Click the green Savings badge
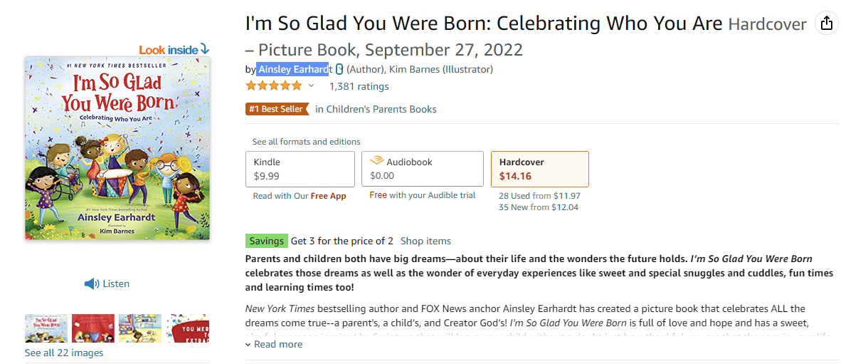The image size is (868, 364). [266, 241]
